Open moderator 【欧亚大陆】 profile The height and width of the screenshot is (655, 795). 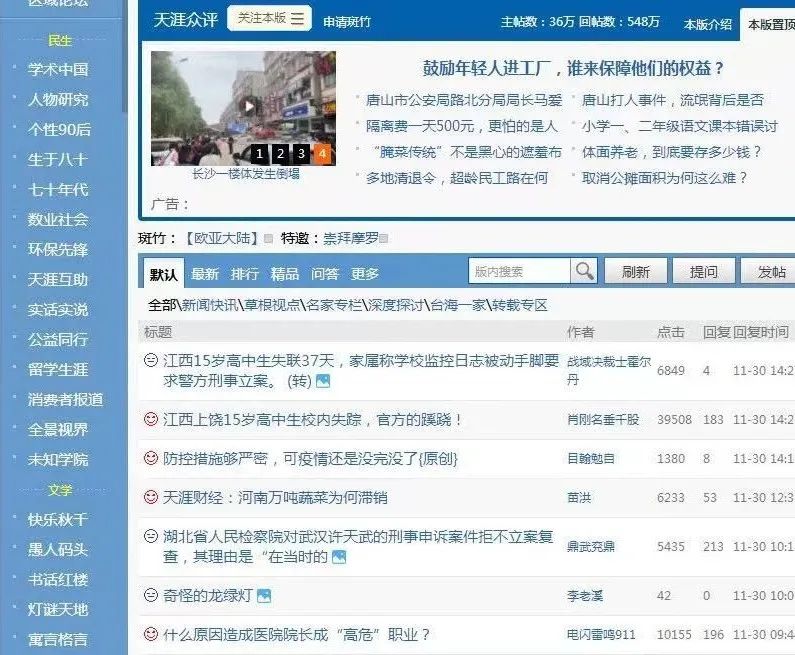[221, 238]
